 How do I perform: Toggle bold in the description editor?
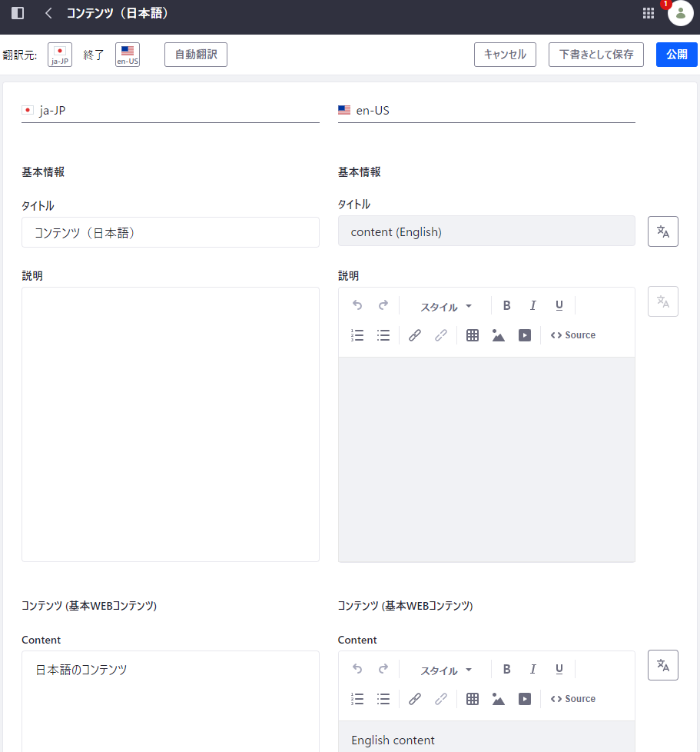tap(507, 306)
